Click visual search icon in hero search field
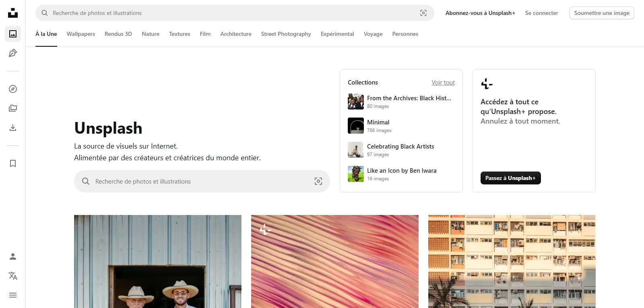 tap(318, 181)
